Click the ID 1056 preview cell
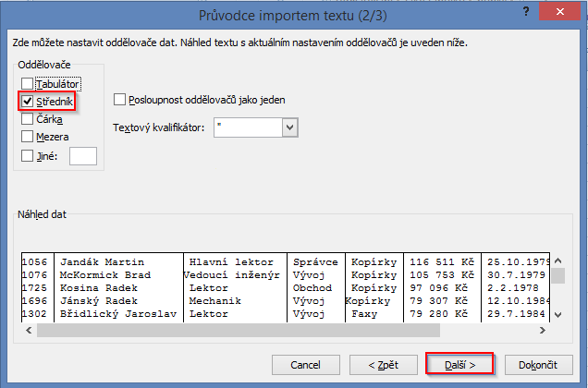 34,262
